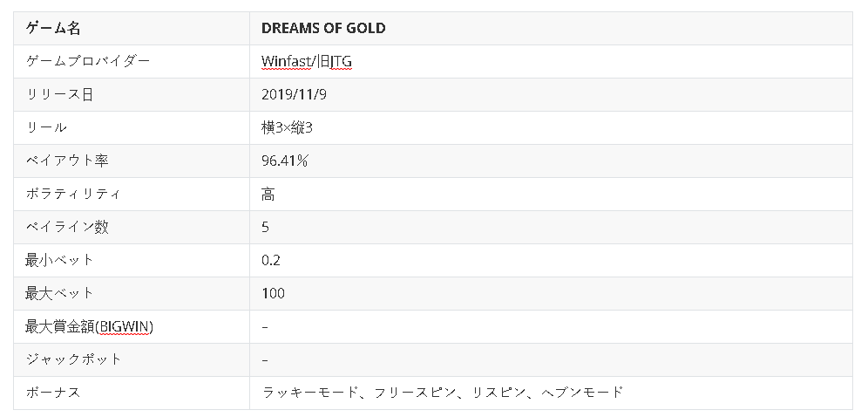The height and width of the screenshot is (417, 868).
Task: Click the ゲーム名 header label
Action: pyautogui.click(x=53, y=28)
